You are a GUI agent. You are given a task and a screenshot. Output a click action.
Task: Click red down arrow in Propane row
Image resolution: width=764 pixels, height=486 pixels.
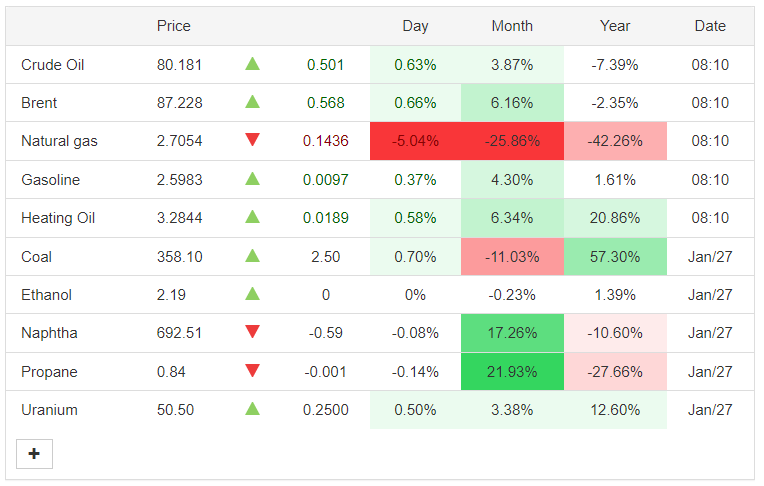(x=252, y=371)
